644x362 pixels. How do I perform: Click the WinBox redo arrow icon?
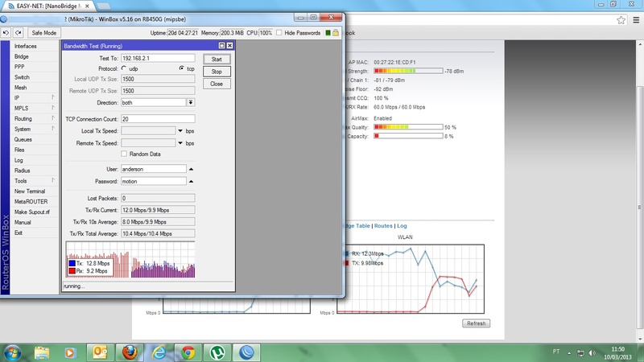pos(17,33)
